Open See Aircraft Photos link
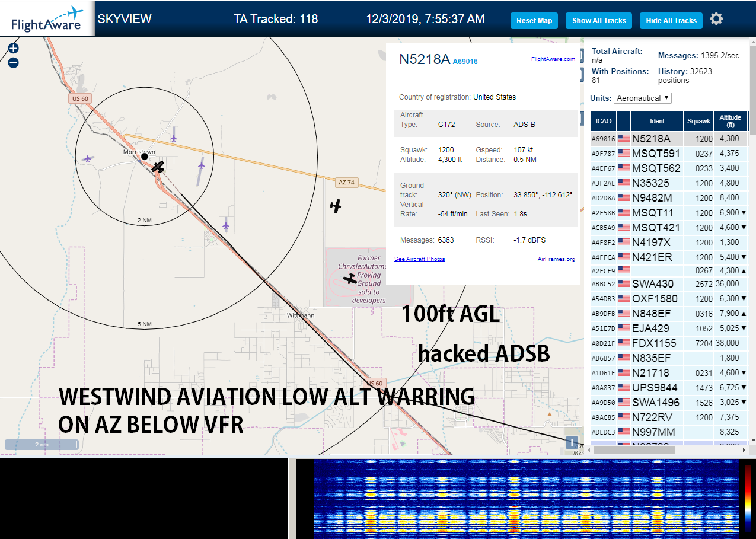Image resolution: width=756 pixels, height=539 pixels. [419, 259]
